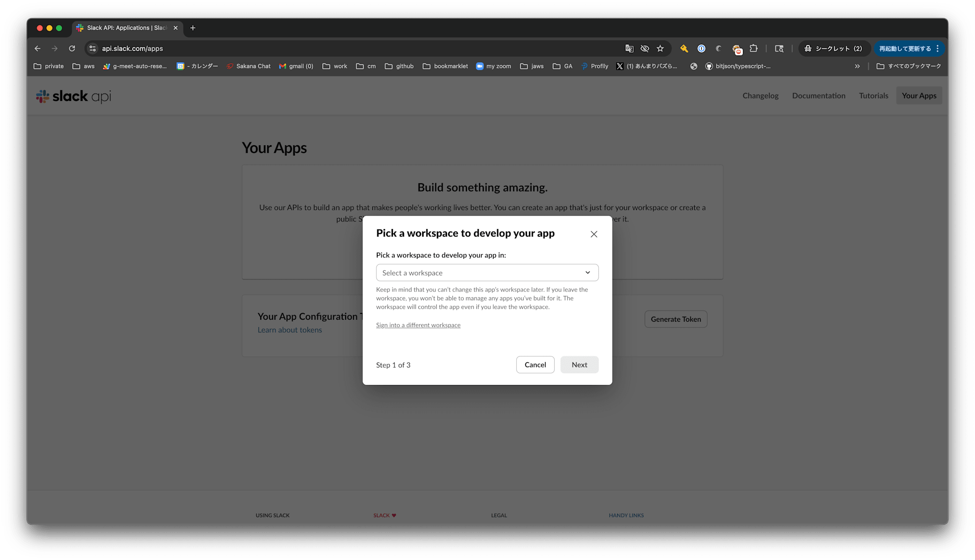Viewport: 975px width, 560px height.
Task: Open the X (1) あんまりバズら... bookmark
Action: pos(647,66)
